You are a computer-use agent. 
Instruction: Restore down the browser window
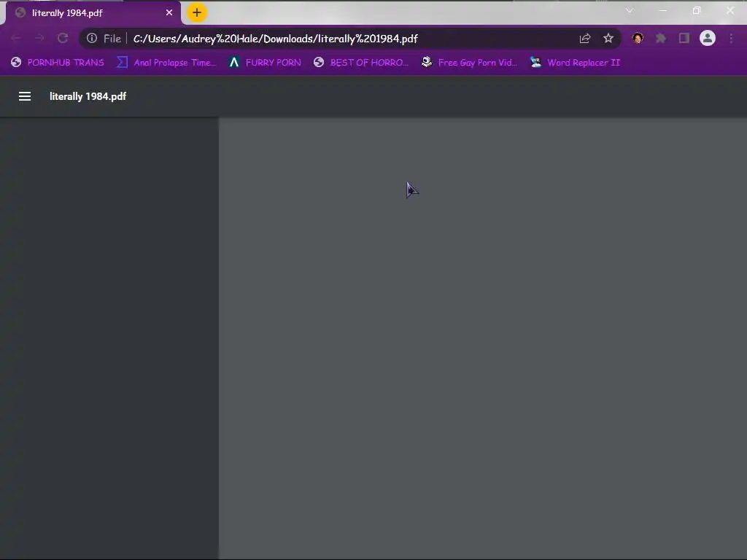pyautogui.click(x=697, y=10)
